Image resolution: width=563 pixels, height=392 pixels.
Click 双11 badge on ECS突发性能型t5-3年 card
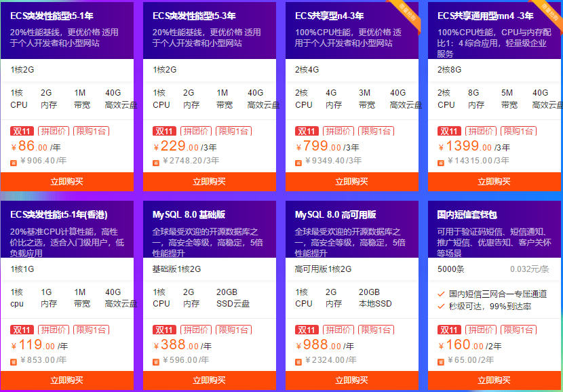click(x=164, y=131)
